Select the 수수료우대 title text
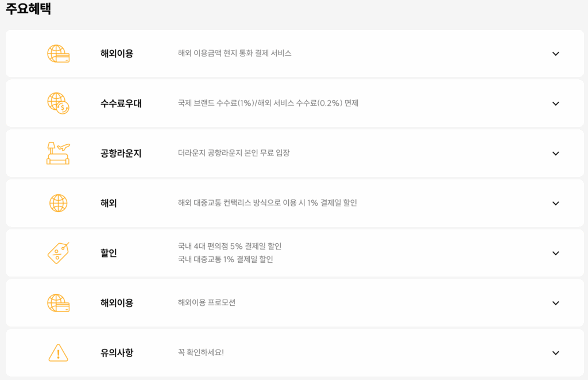This screenshot has width=588, height=380. point(121,103)
